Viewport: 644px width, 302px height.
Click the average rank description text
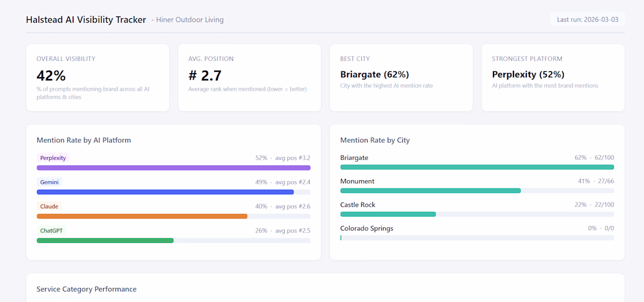coord(248,89)
